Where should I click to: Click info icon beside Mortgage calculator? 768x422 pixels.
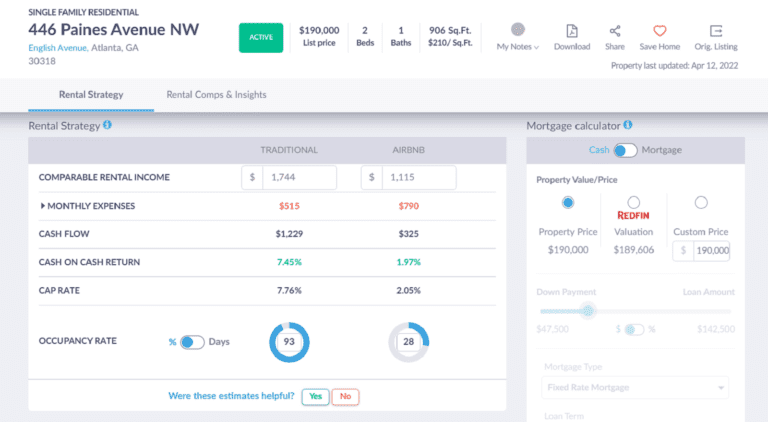pyautogui.click(x=628, y=125)
